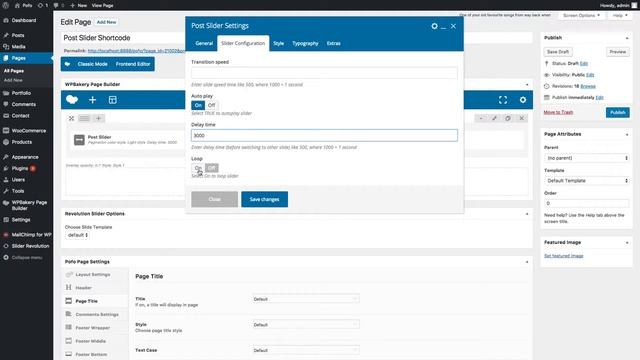
Task: Add column with row plus icon
Action: click(x=98, y=118)
